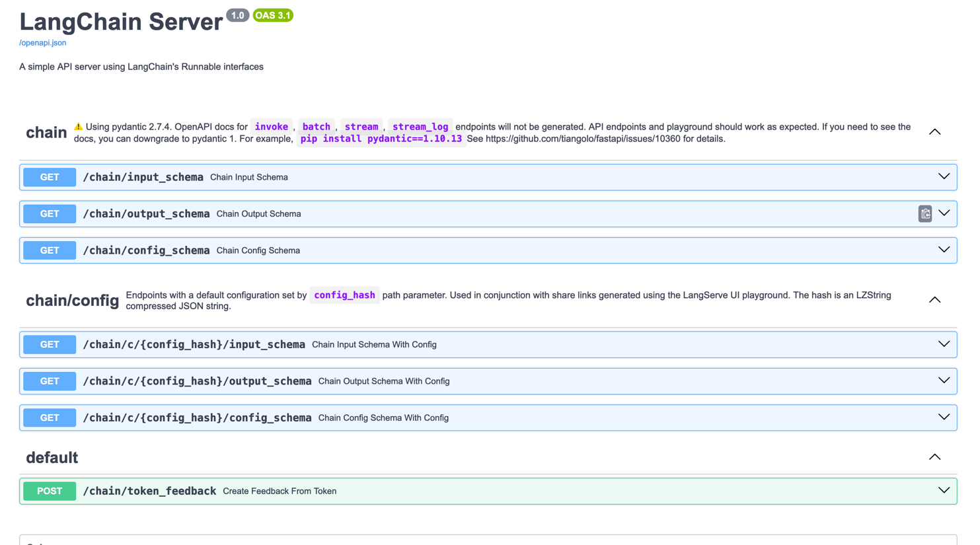Click the chain/config tag heading
The width and height of the screenshot is (980, 545).
coord(73,301)
